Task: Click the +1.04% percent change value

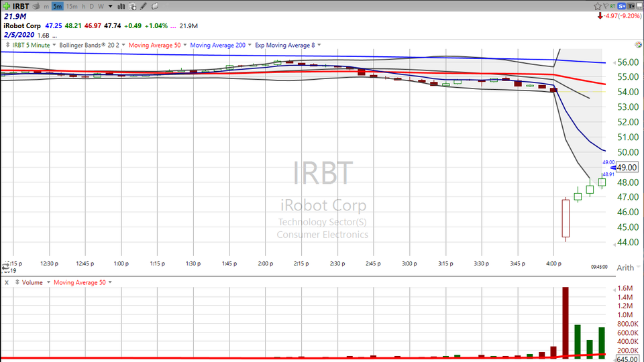Action: [156, 26]
